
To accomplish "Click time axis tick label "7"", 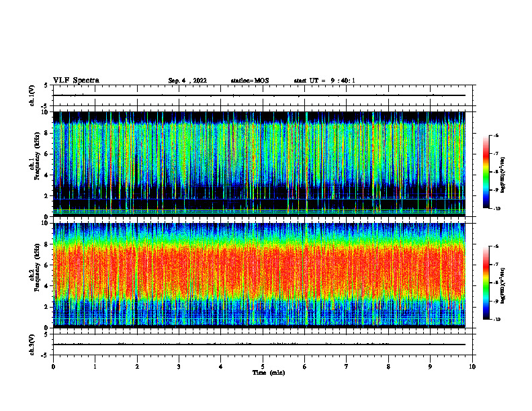I will 347,367.
